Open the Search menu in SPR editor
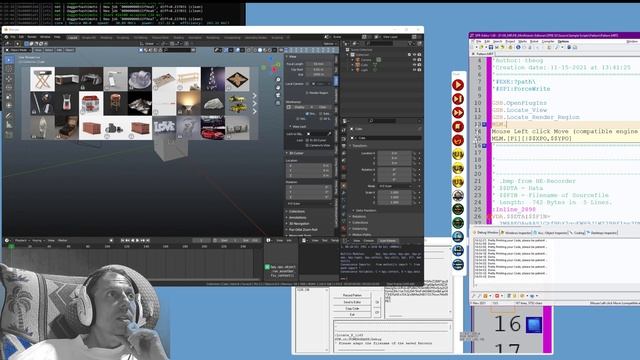Image resolution: width=640 pixels, height=360 pixels. [498, 42]
